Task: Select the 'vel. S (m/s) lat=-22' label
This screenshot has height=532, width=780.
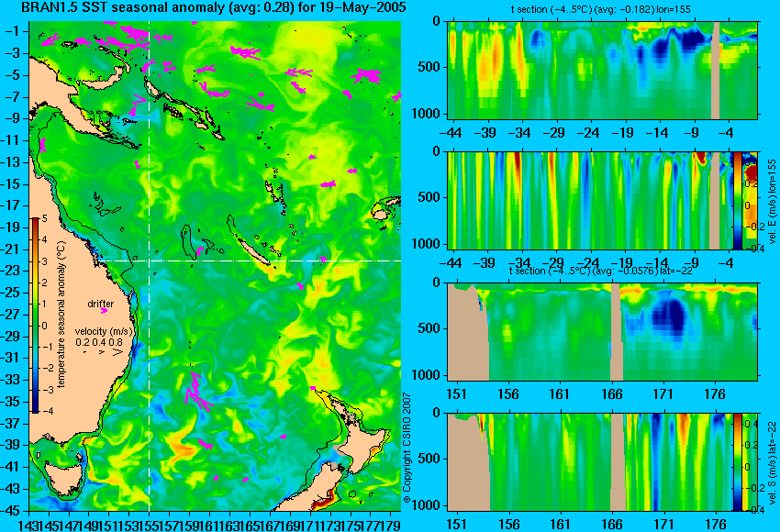Action: [x=772, y=462]
